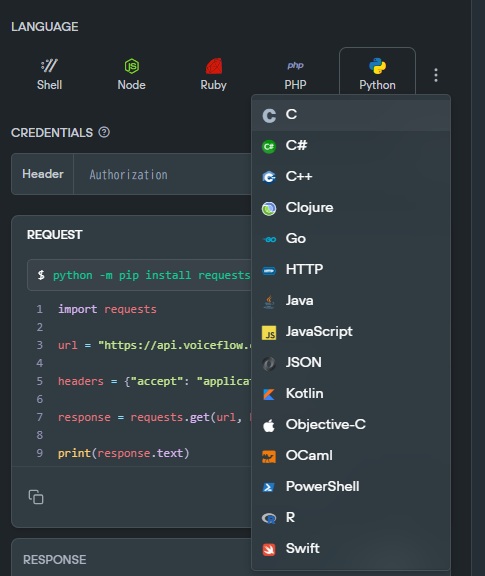Switch to the Ruby language icon
Screen dimensions: 485x576
pos(213,66)
